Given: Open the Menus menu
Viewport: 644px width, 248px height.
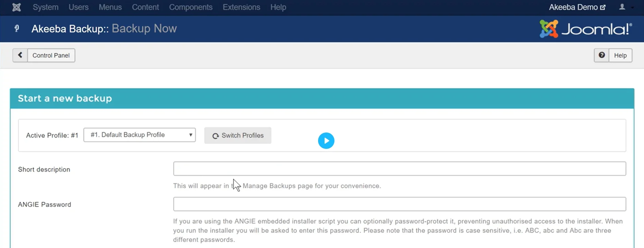Looking at the screenshot, I should (x=110, y=7).
